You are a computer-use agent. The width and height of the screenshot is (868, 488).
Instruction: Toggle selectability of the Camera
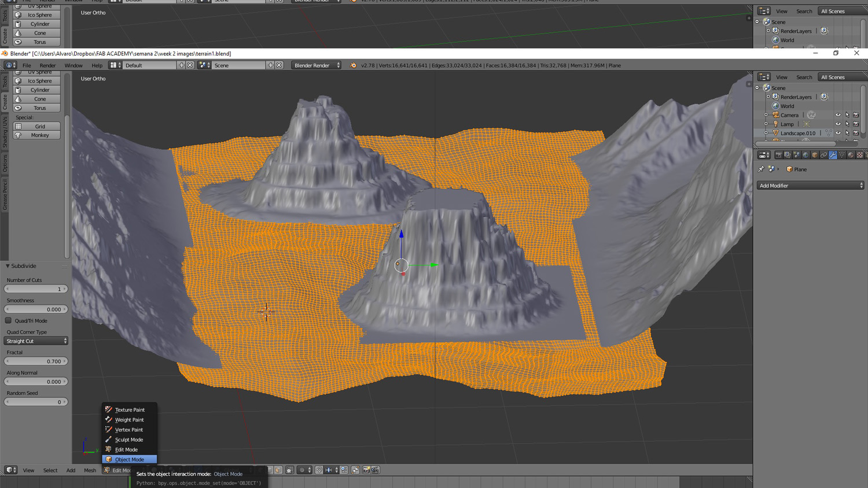847,115
